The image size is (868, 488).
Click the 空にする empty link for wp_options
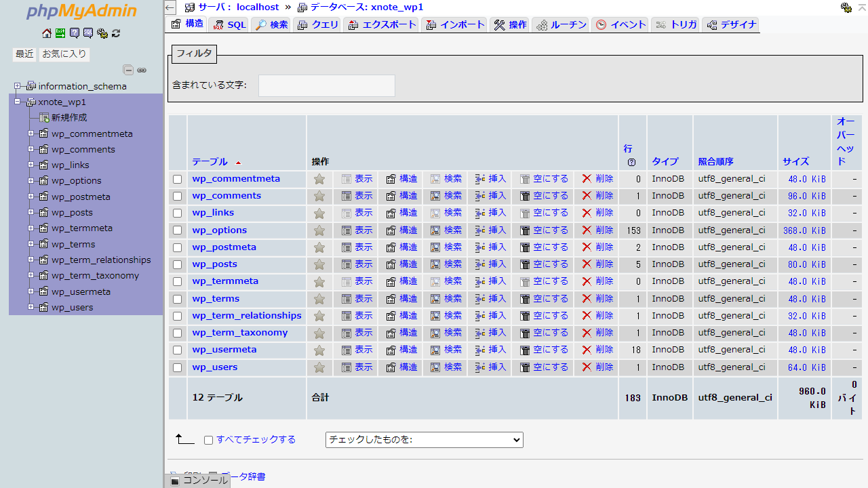tap(544, 230)
